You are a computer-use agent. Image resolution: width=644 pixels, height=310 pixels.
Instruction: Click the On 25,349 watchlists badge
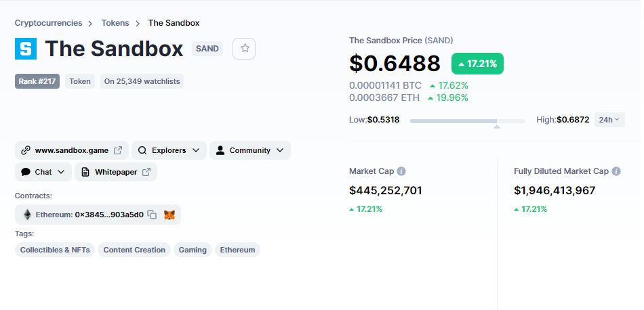click(142, 81)
